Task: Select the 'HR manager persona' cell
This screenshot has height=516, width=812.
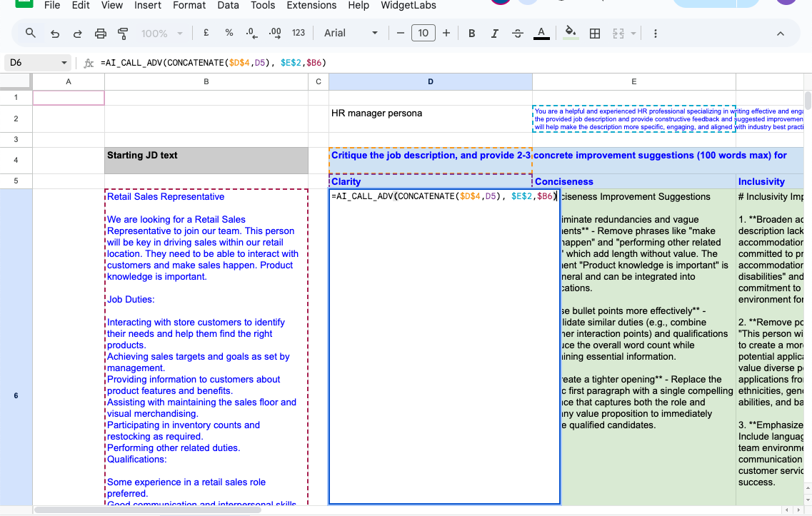Action: (x=431, y=118)
